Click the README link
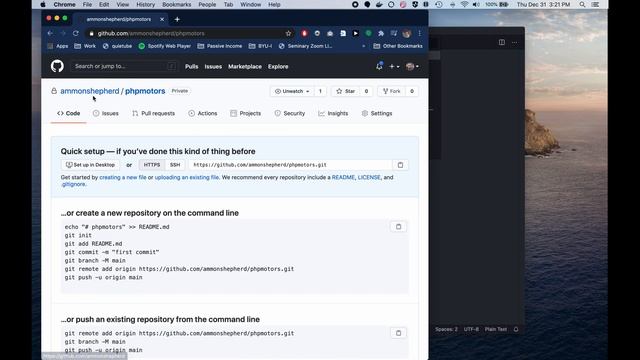This screenshot has height=360, width=640. (343, 177)
